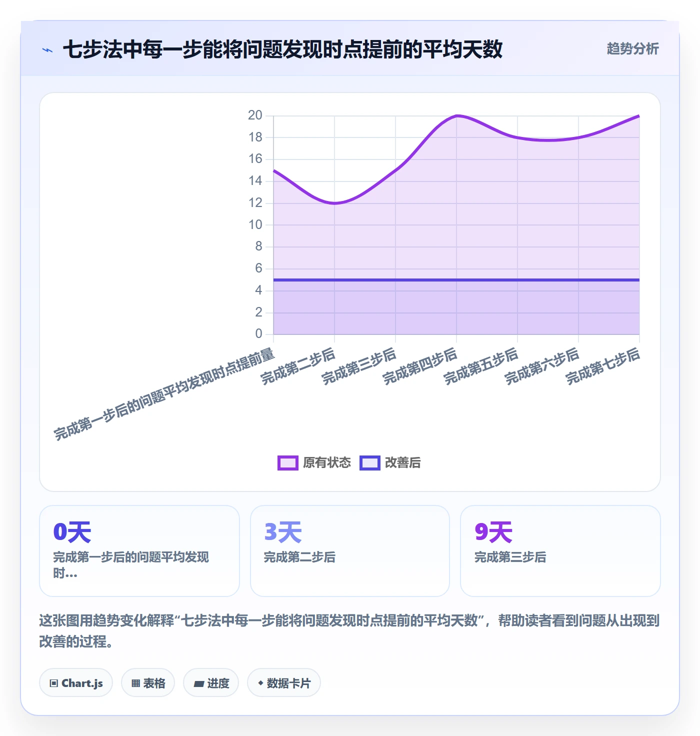This screenshot has width=700, height=736.
Task: Click the 完成第五步后 x-axis label
Action: pyautogui.click(x=481, y=366)
